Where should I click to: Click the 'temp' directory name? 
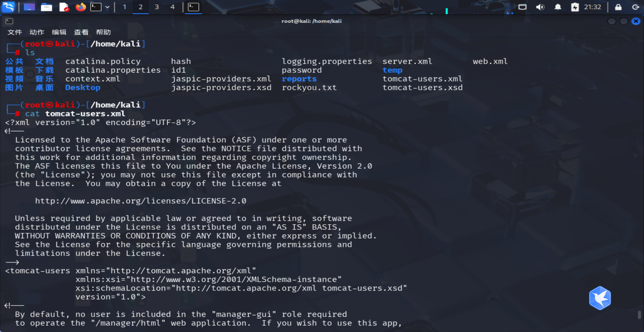coord(392,70)
